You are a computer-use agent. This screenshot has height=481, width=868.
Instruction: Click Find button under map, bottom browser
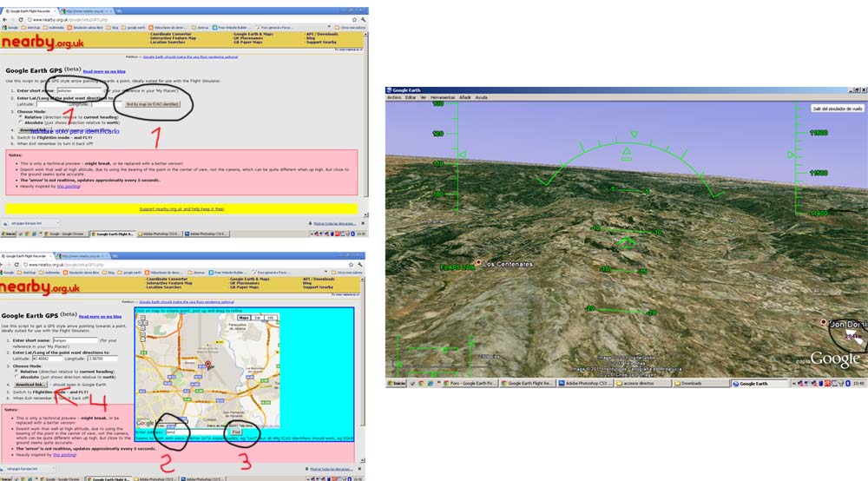236,432
